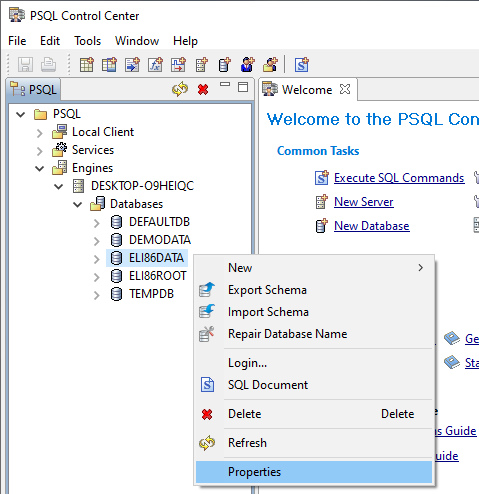479x494 pixels.
Task: Click the New Table toolbar icon
Action: pos(87,64)
